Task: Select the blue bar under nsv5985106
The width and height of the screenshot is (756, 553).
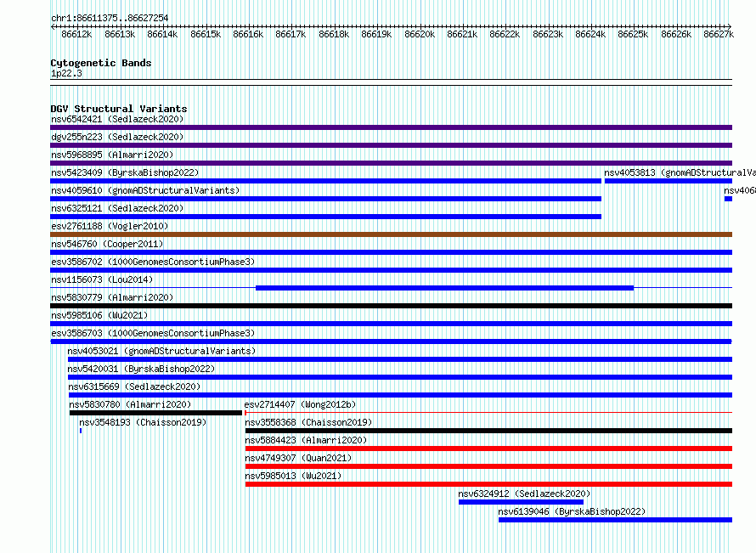Action: [391, 324]
